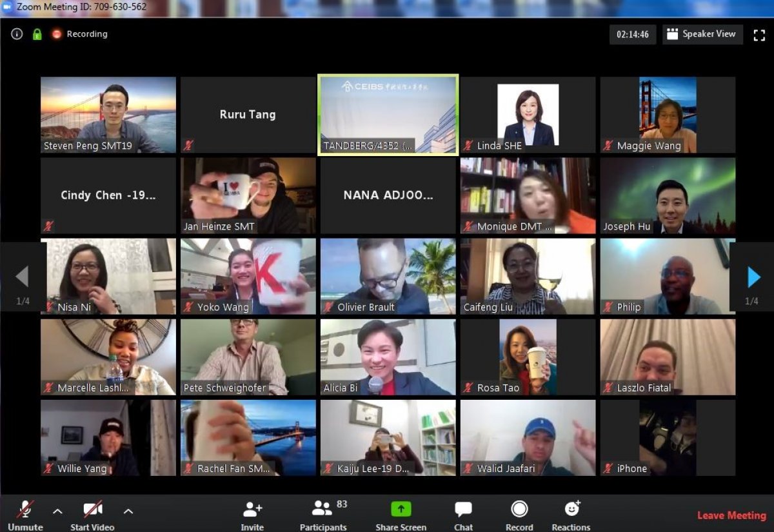Start Video camera toggle

coord(92,509)
